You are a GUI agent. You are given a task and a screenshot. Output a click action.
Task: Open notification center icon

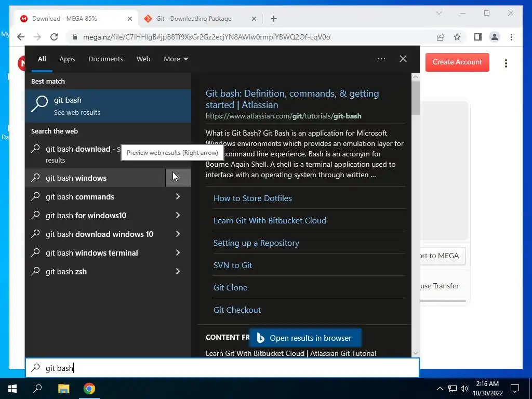tap(515, 388)
